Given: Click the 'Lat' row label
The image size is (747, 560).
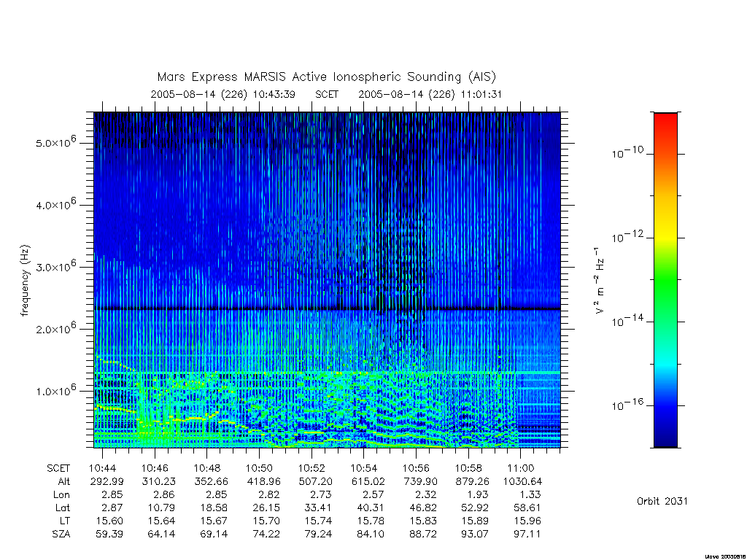Looking at the screenshot, I should (63, 508).
